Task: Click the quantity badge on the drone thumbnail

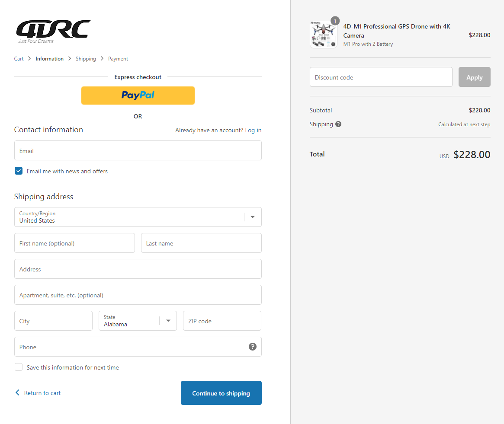Action: 334,20
